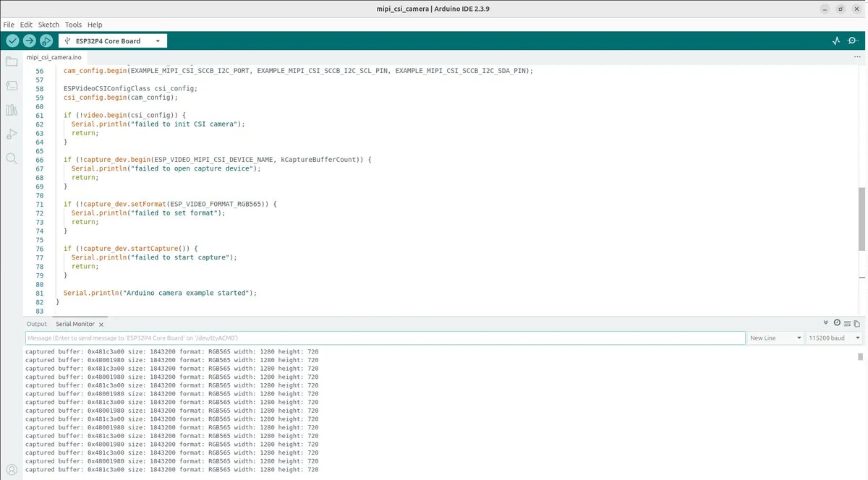Click csi_config.begin(cam_config) on line 59
Screen dimensions: 868x480
119,98
